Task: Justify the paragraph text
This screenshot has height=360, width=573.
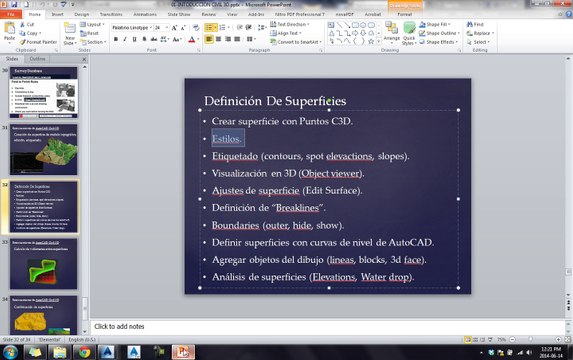Action: (237, 39)
